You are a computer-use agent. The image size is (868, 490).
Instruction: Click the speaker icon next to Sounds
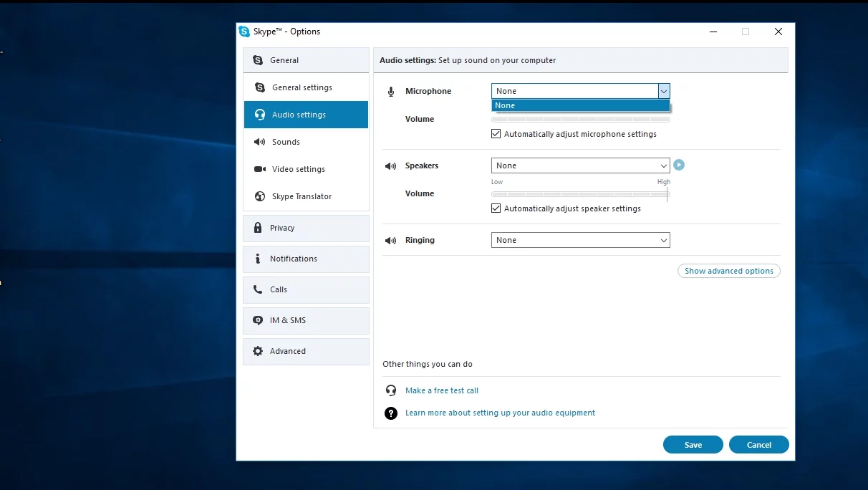(x=259, y=142)
